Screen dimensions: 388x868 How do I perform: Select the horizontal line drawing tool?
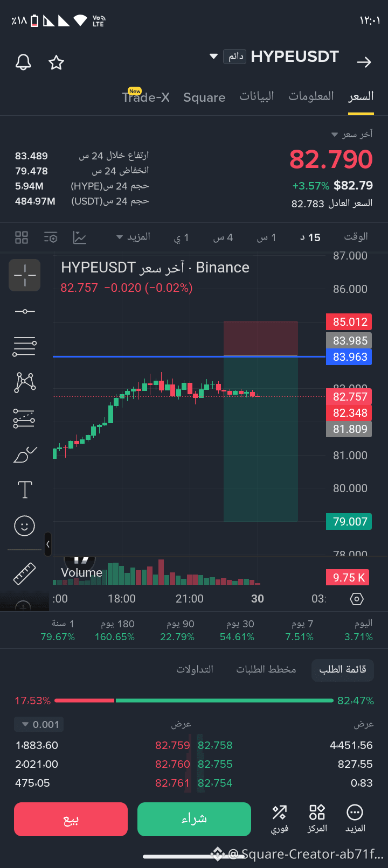25,311
